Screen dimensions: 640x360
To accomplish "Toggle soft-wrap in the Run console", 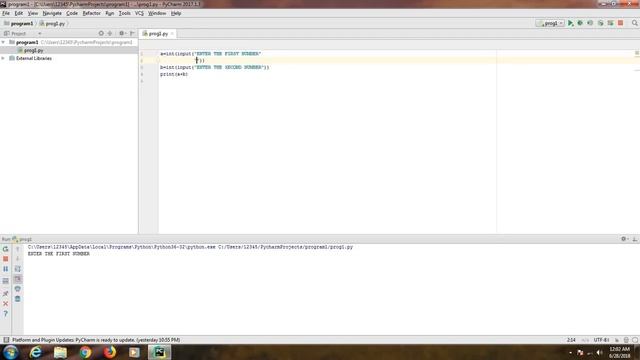I will point(18,269).
